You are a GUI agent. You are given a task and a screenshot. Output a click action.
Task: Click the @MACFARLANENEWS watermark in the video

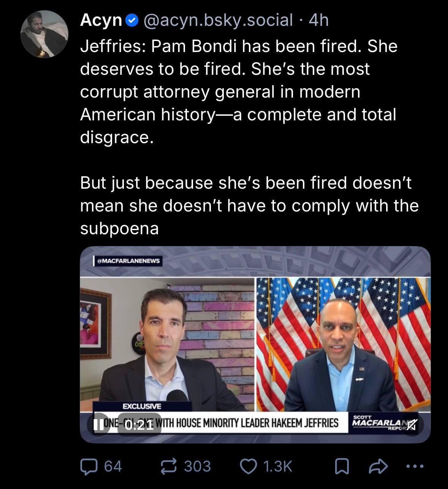point(128,261)
